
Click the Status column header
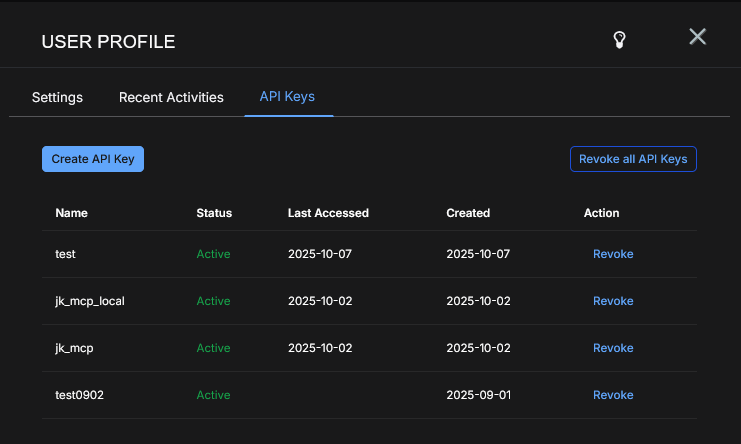coord(214,213)
